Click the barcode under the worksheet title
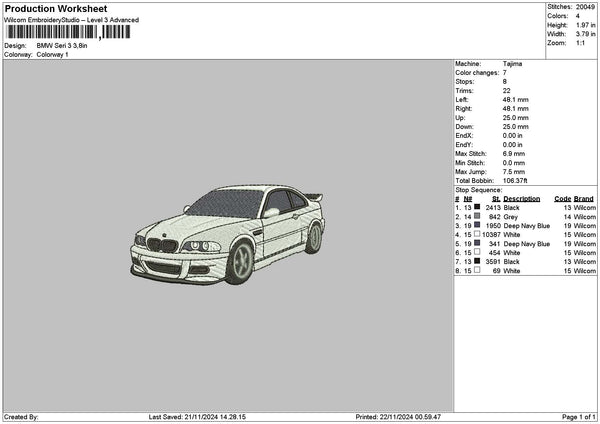 68,32
